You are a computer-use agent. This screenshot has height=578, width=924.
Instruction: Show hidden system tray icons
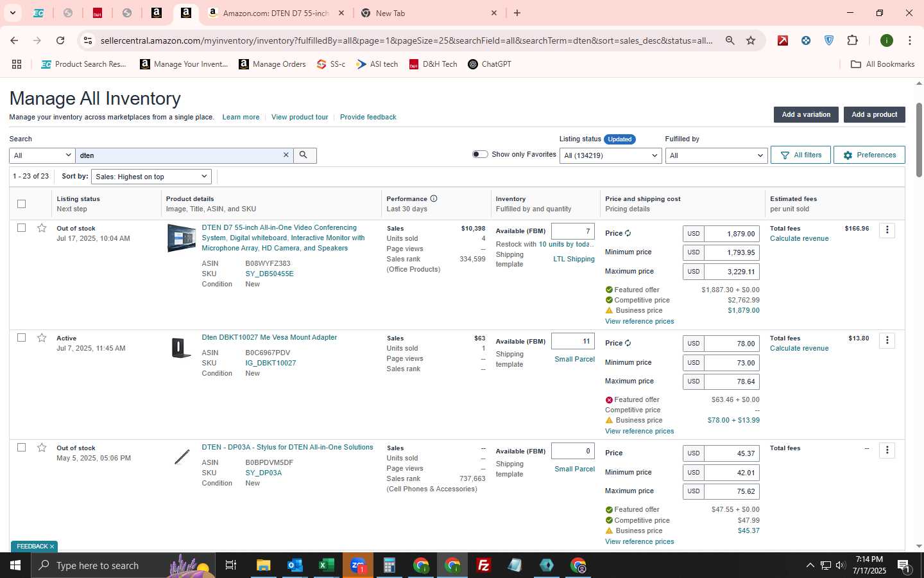pyautogui.click(x=810, y=565)
